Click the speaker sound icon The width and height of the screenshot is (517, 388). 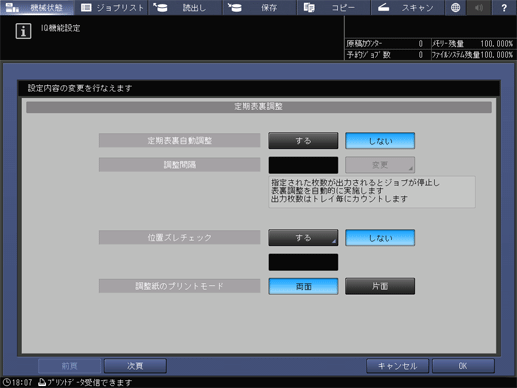pos(479,7)
